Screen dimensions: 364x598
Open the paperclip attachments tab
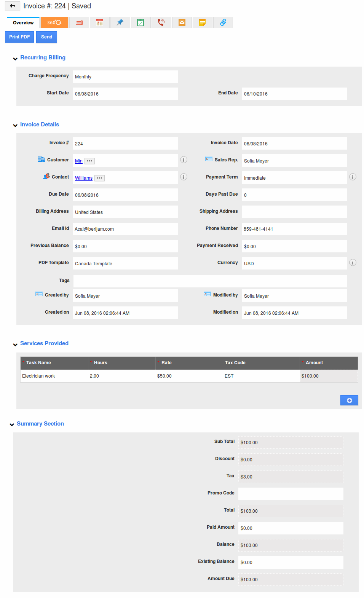[x=223, y=22]
